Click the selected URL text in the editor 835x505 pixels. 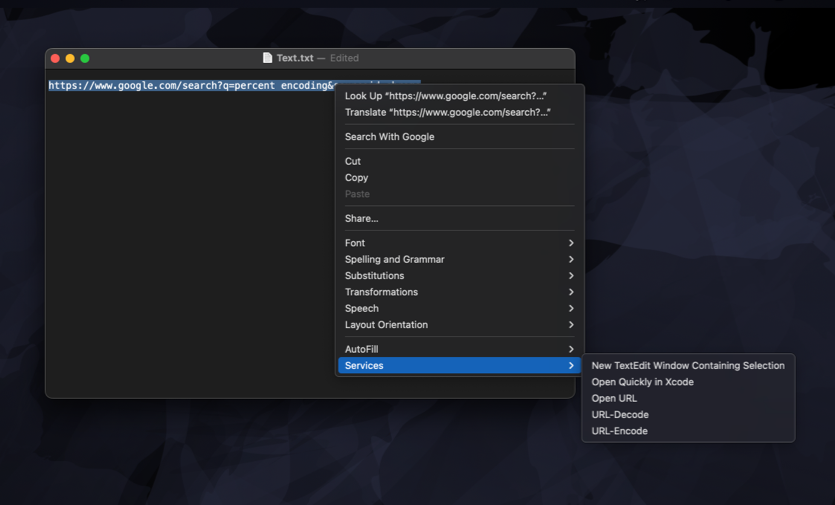[x=192, y=85]
